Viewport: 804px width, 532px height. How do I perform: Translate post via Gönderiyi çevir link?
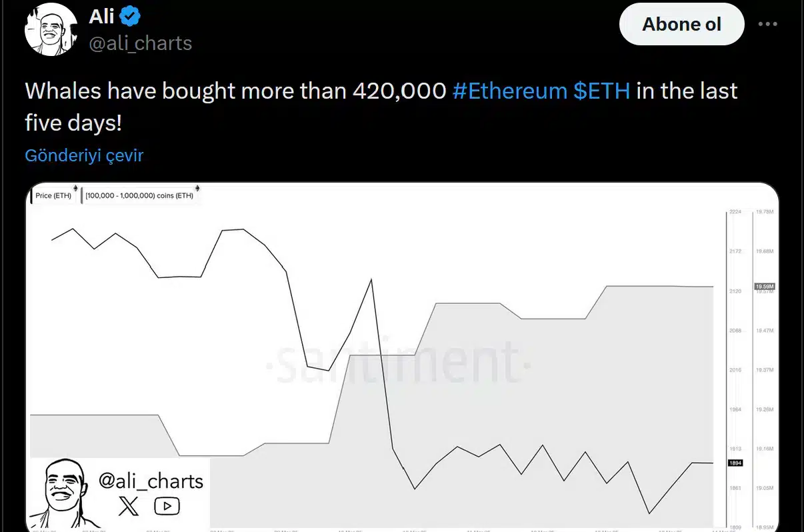(x=84, y=155)
